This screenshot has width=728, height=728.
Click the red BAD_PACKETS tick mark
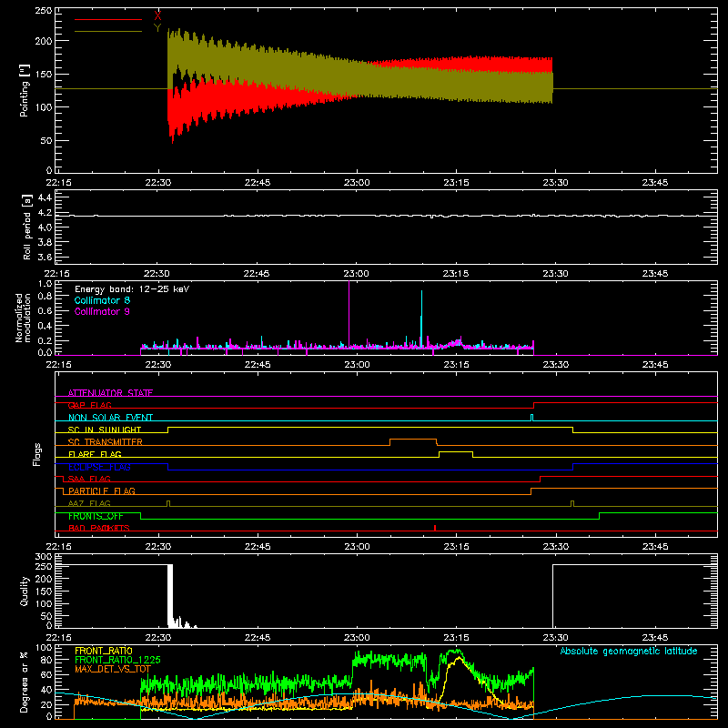tap(435, 528)
